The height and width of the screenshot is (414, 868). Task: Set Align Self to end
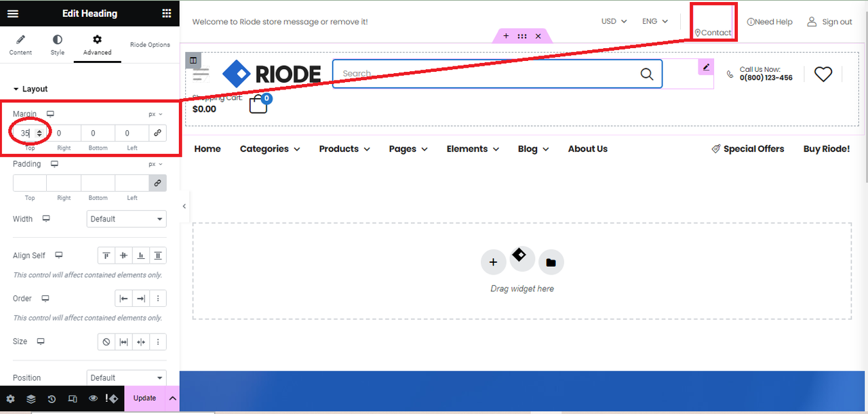(x=141, y=255)
